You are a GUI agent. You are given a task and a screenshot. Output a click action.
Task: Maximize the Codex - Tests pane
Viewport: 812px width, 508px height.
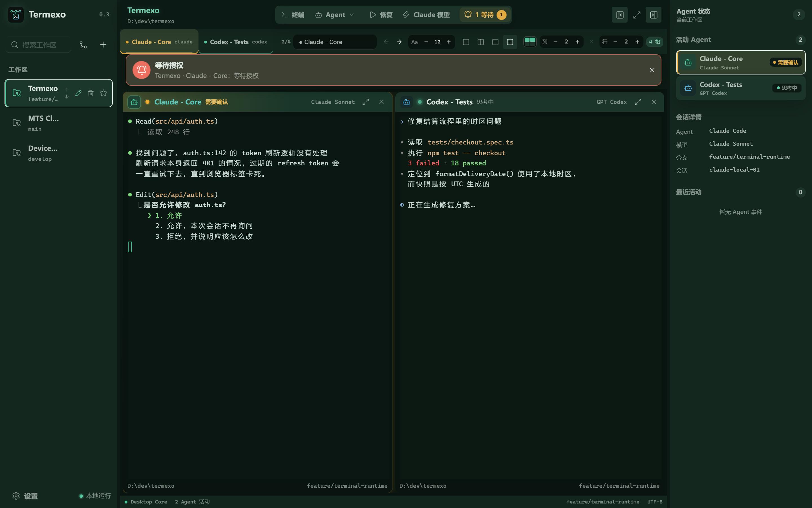(x=638, y=102)
